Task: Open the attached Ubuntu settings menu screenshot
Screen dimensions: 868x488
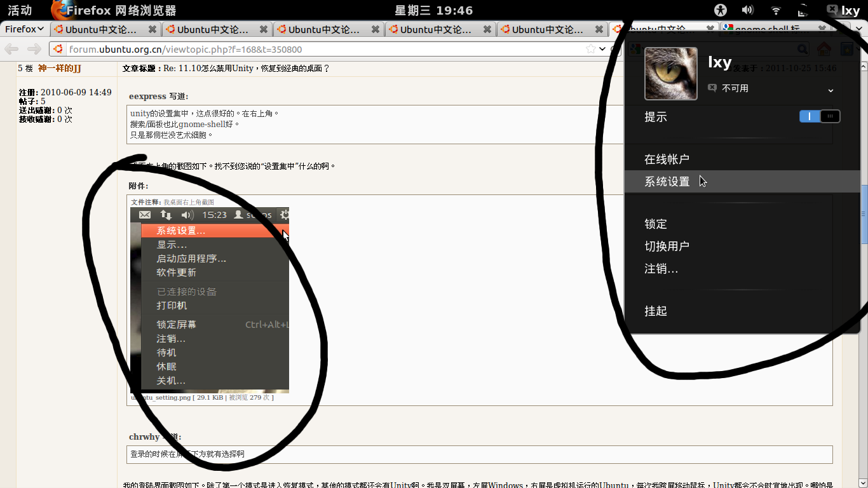Action: coord(210,300)
